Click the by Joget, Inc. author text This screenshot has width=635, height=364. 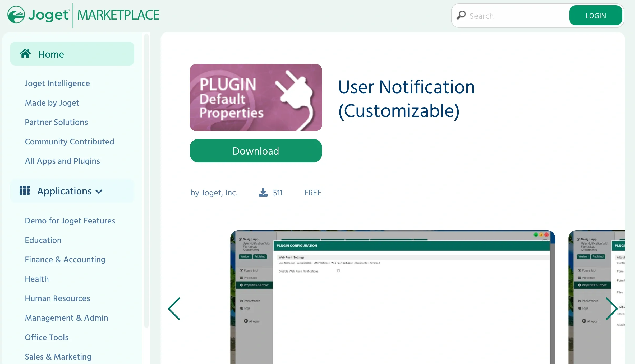click(x=214, y=193)
